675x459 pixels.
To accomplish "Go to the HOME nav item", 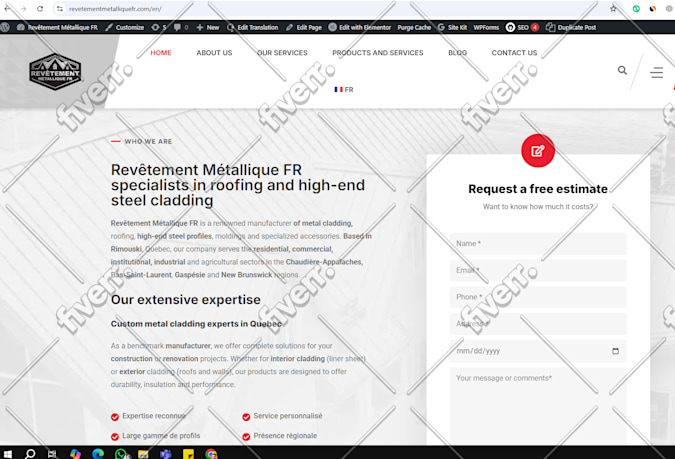I will 161,53.
